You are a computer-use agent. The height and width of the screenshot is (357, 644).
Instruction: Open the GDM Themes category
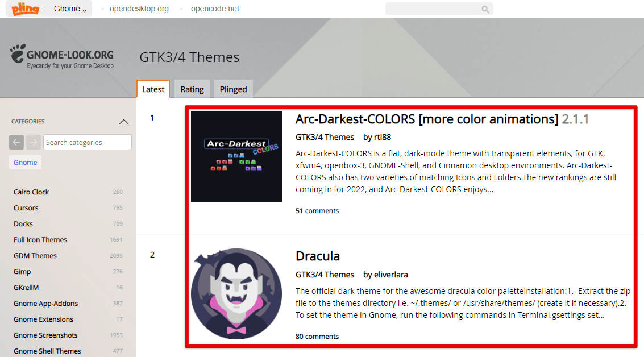[35, 256]
